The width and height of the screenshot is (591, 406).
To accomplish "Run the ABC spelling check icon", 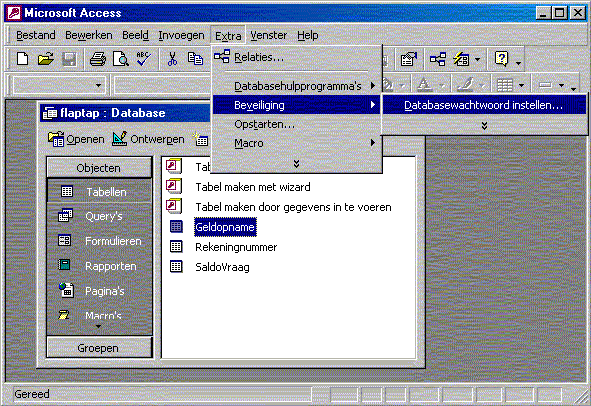I will point(144,59).
